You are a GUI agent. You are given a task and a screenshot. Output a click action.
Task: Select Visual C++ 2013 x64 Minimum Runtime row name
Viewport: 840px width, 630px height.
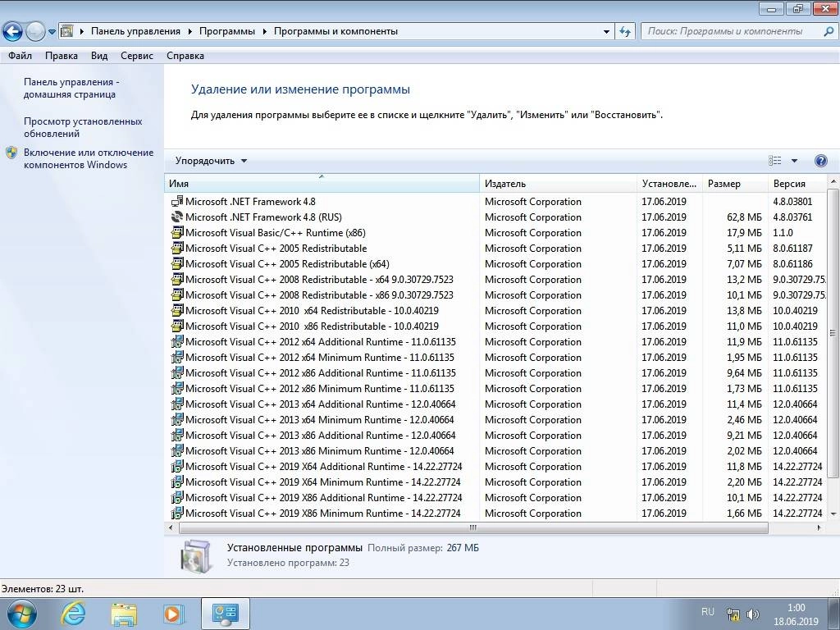319,419
